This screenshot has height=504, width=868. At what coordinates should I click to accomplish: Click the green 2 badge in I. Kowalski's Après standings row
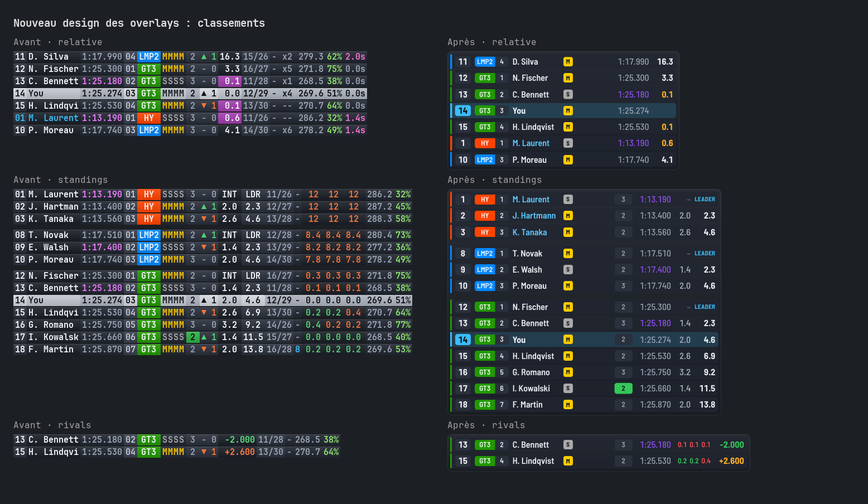[x=623, y=389]
